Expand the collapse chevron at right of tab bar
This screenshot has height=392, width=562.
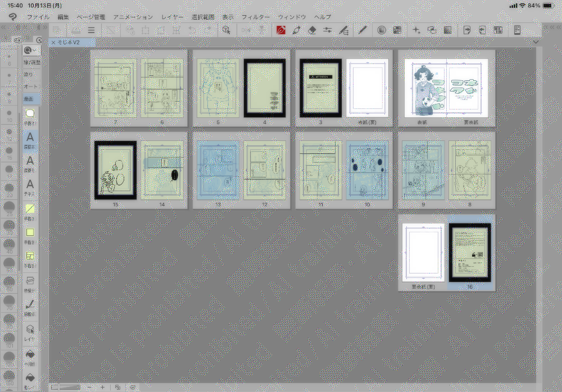tap(536, 42)
